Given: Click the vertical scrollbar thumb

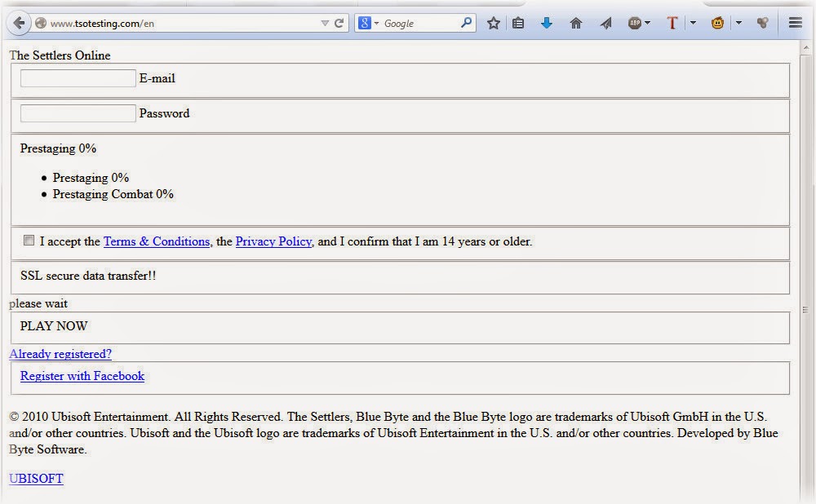Looking at the screenshot, I should [x=805, y=309].
